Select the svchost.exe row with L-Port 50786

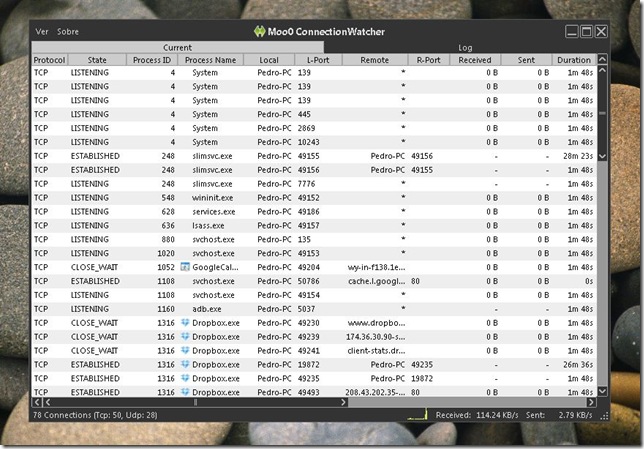coord(314,281)
